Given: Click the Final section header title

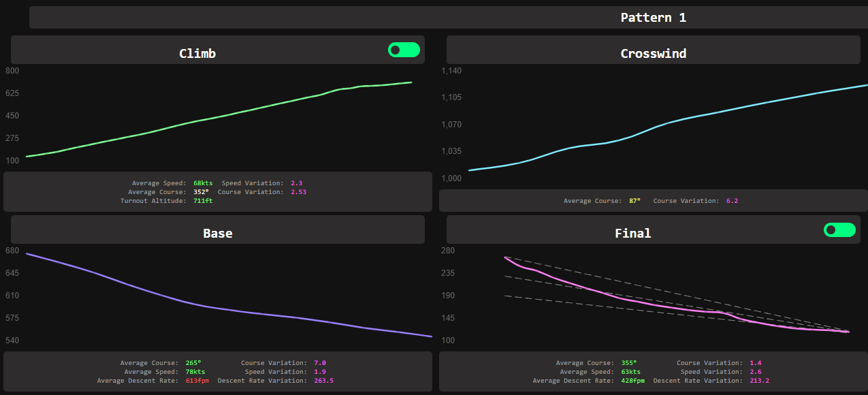Looking at the screenshot, I should click(x=632, y=233).
